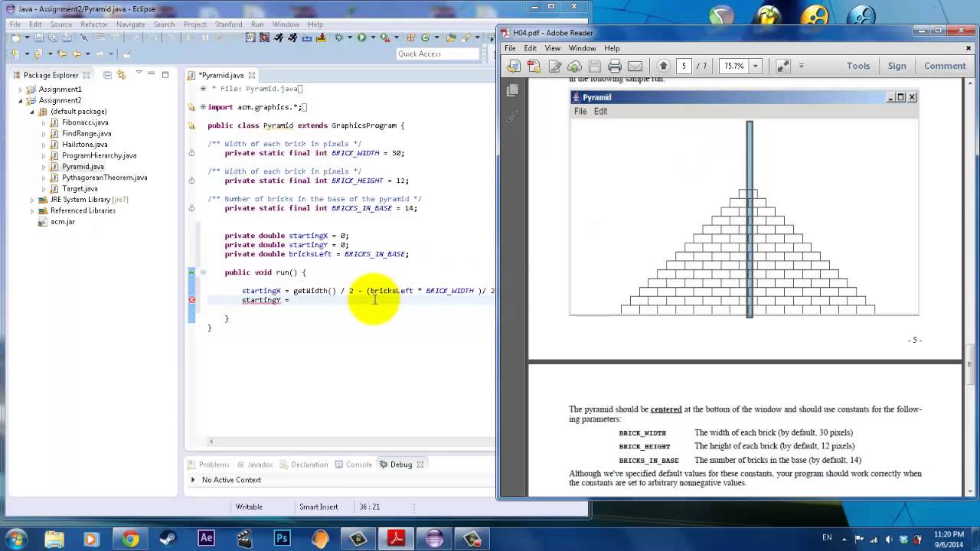The image size is (980, 551).
Task: Click the Submit Project icon with red arrow
Action: click(x=321, y=37)
